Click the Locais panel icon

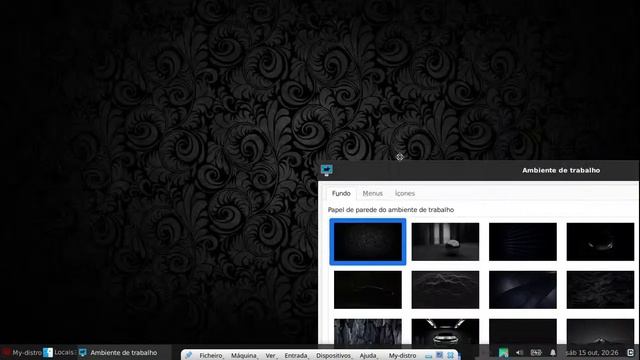(48, 353)
